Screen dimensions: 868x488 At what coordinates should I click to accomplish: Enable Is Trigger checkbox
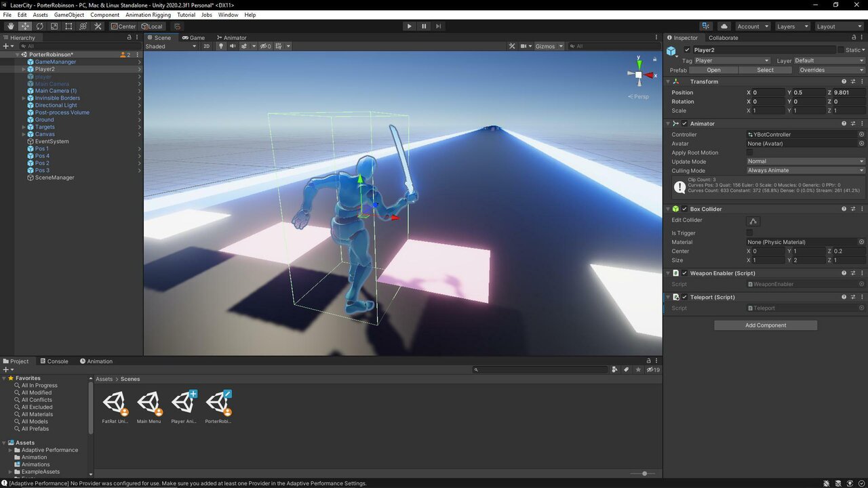tap(749, 233)
